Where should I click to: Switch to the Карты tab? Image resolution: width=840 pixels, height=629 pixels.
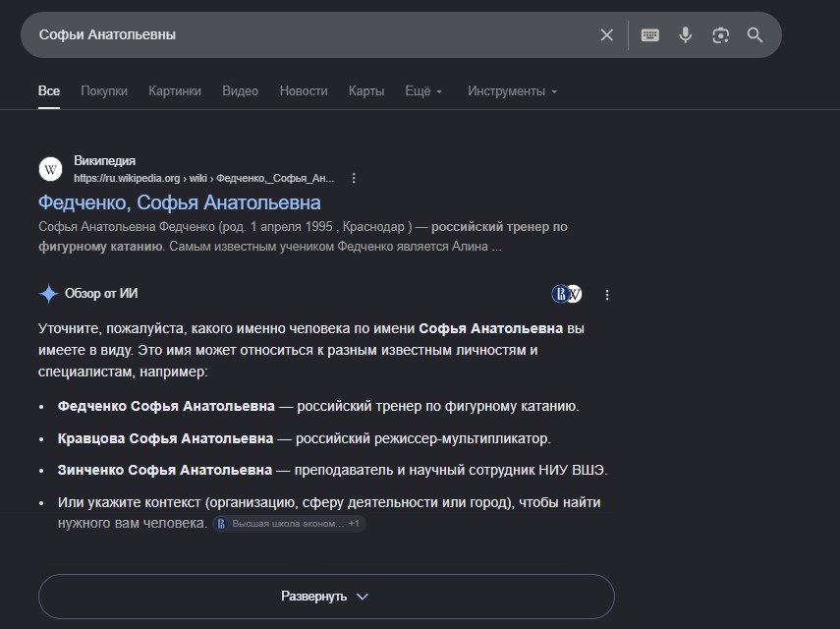(366, 91)
